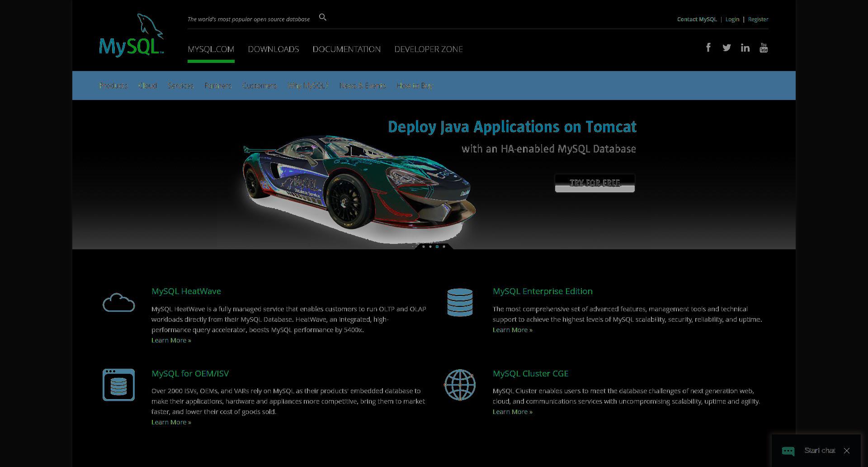The width and height of the screenshot is (868, 467).
Task: Open the MySQL LinkedIn icon
Action: [x=745, y=48]
